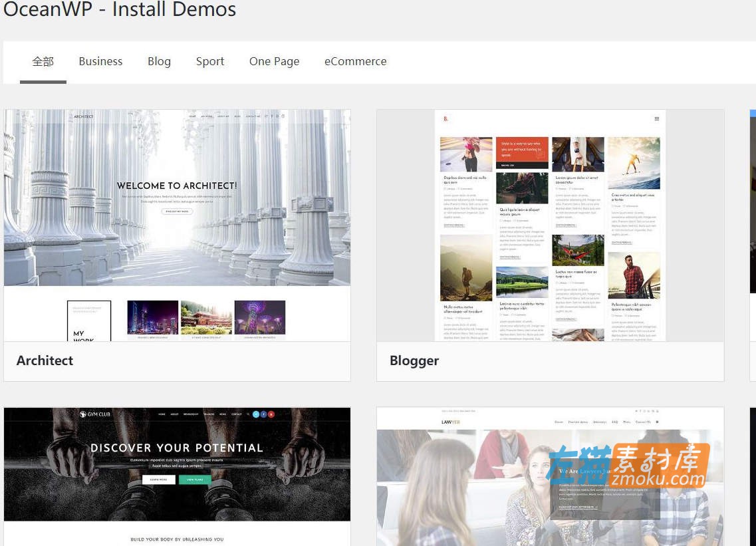
Task: Select the eCommerce category tab
Action: (355, 61)
